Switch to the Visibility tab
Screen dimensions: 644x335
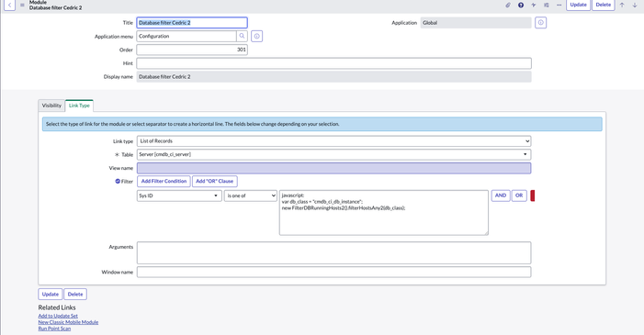pyautogui.click(x=51, y=106)
